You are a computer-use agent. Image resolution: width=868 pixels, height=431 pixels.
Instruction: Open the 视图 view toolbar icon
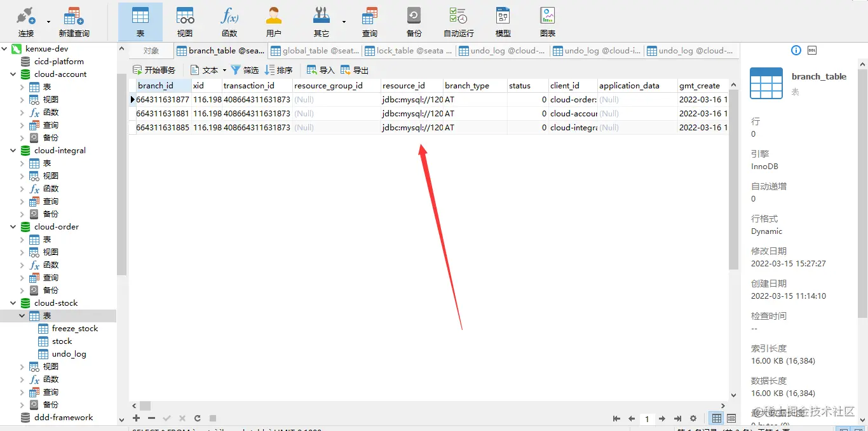(x=185, y=22)
